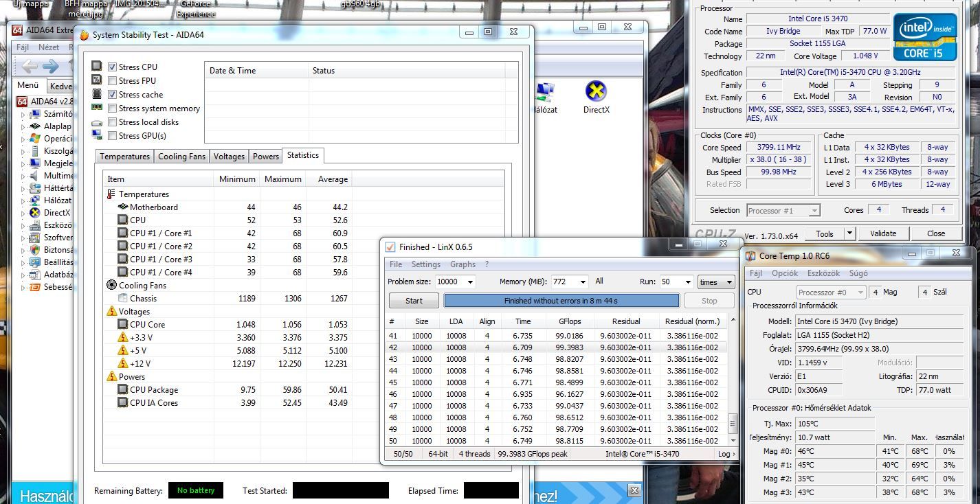Open LinX File menu
Screen dimensions: 980x504
tap(396, 264)
